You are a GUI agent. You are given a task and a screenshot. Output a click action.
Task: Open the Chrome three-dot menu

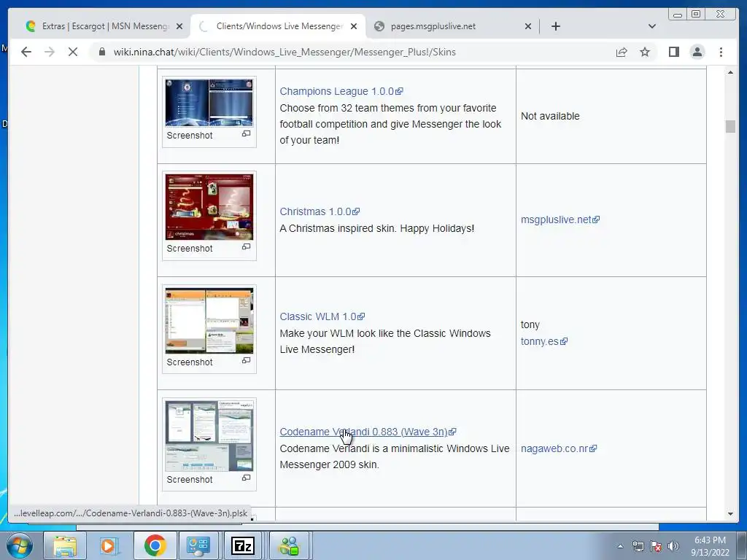(x=721, y=52)
